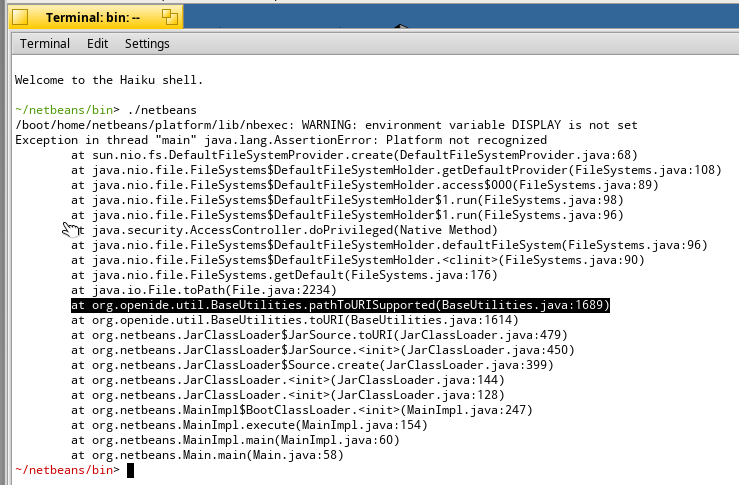Open the Edit menu
739x485 pixels.
point(98,43)
